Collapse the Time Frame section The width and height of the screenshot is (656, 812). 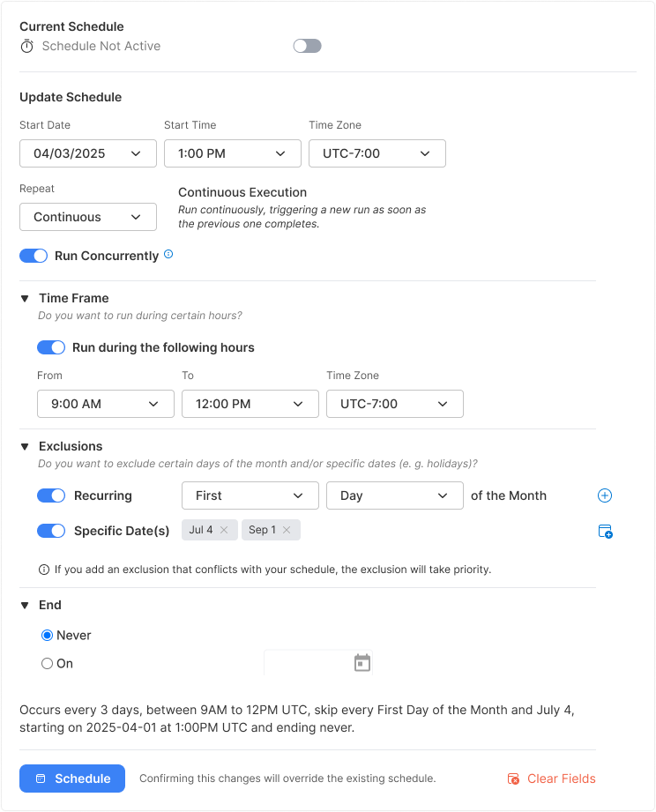tap(25, 298)
